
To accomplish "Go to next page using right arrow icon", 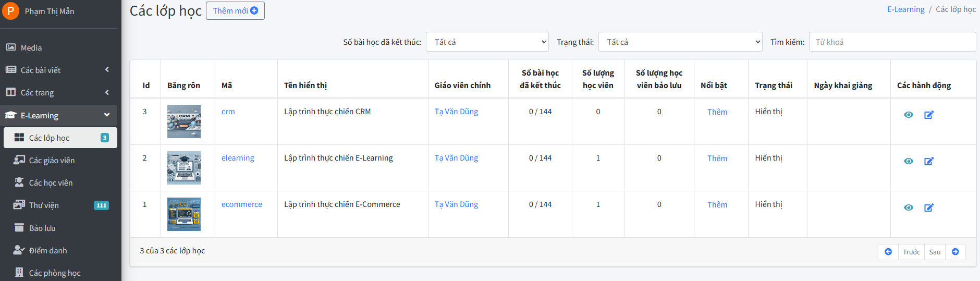I will click(x=955, y=252).
